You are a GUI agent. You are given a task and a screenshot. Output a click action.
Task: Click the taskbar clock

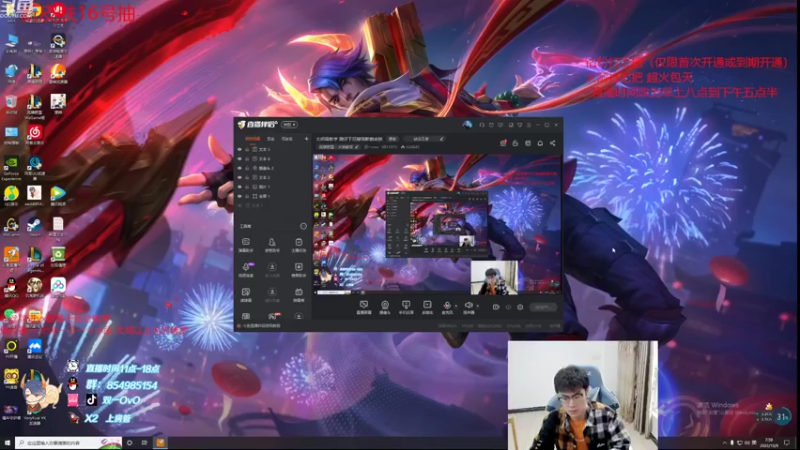[x=769, y=443]
